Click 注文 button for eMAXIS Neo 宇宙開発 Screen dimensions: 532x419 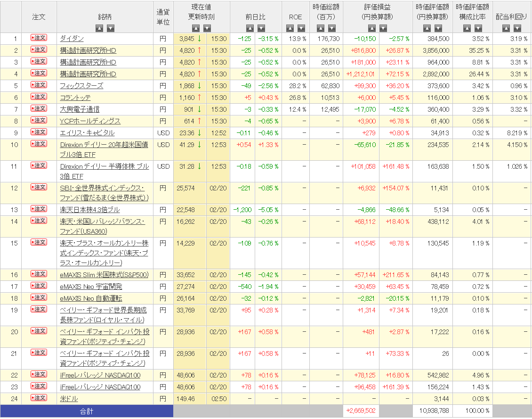39,286
